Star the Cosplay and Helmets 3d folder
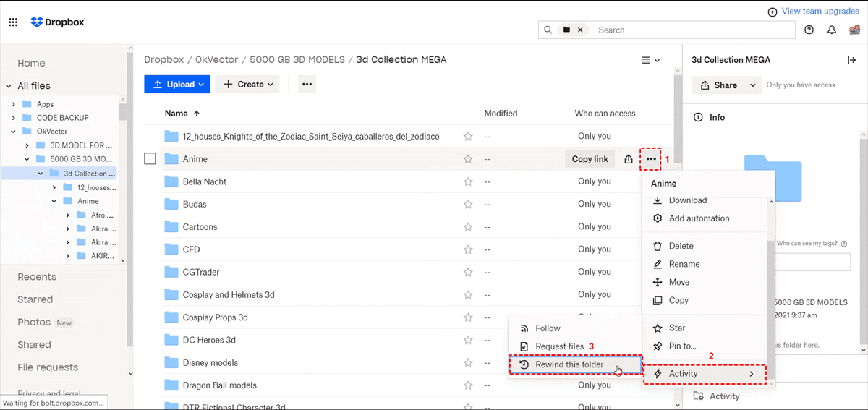 coord(468,295)
